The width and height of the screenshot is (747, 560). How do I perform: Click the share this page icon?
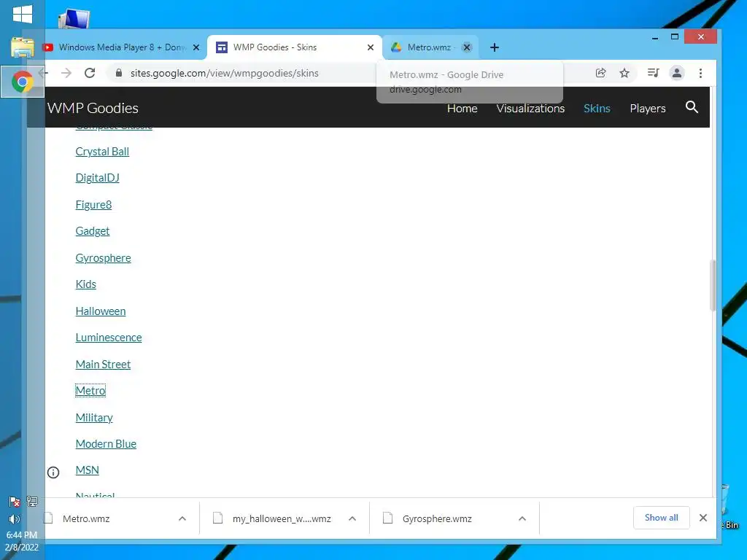pos(601,73)
